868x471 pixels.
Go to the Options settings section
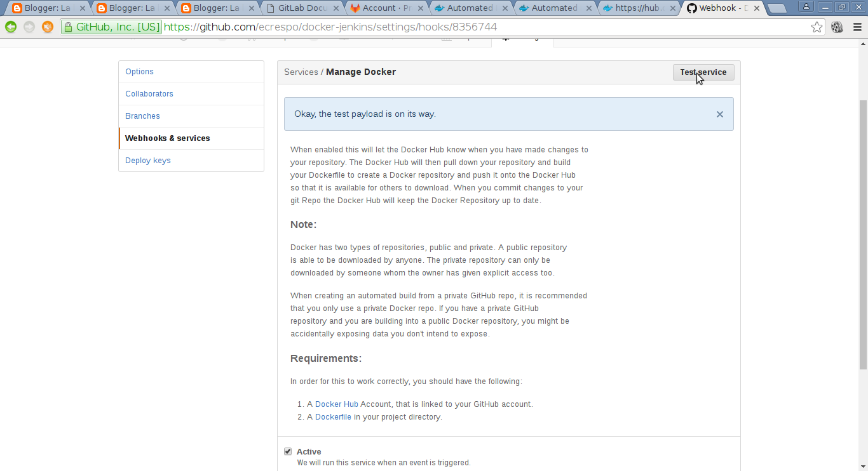(139, 72)
